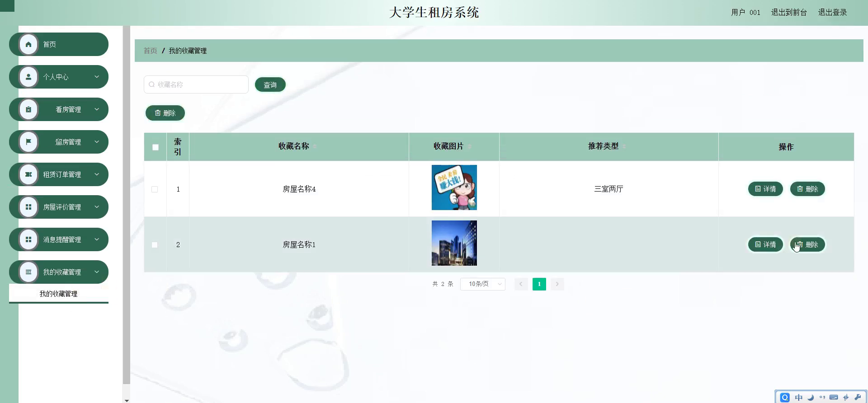The height and width of the screenshot is (403, 868).
Task: Check the row checkbox for 房屋名称4
Action: click(155, 189)
